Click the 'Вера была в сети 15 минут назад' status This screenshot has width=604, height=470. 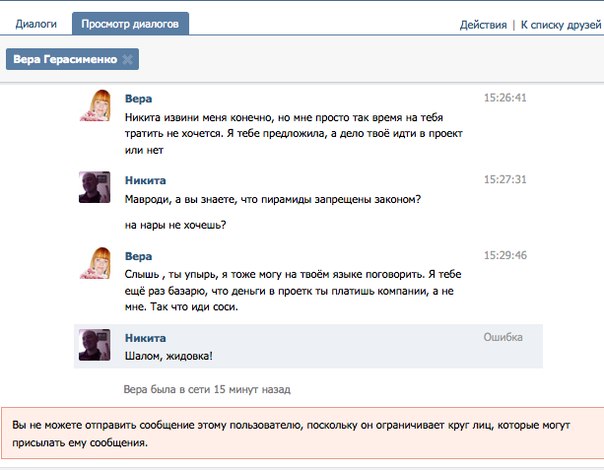(x=207, y=389)
